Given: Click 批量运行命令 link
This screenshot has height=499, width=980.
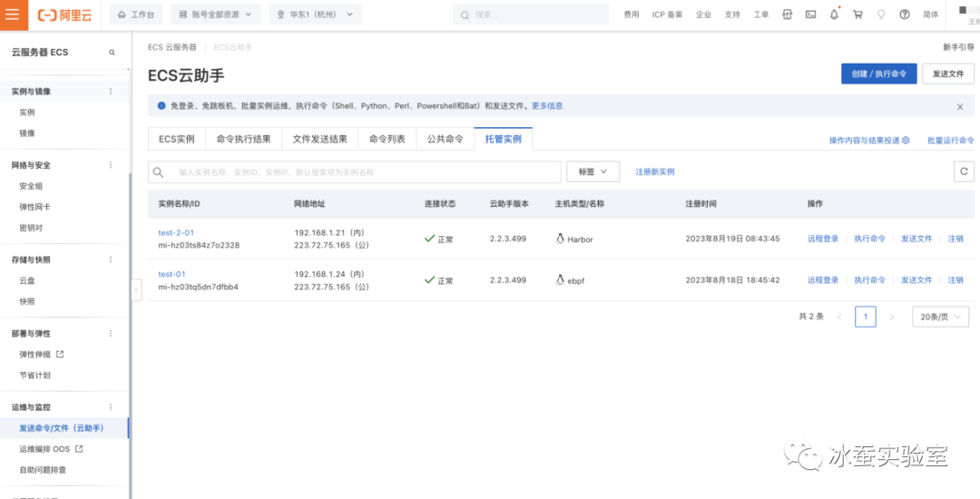Looking at the screenshot, I should pyautogui.click(x=951, y=141).
